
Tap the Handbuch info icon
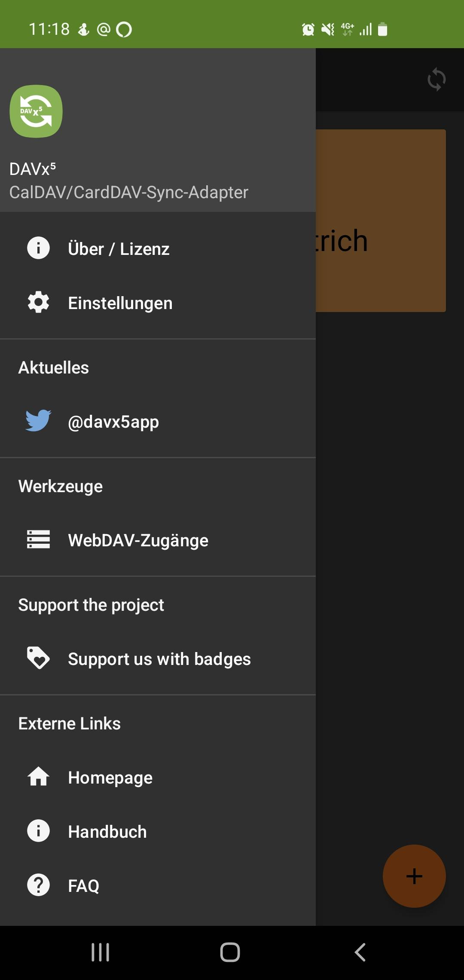pyautogui.click(x=38, y=831)
